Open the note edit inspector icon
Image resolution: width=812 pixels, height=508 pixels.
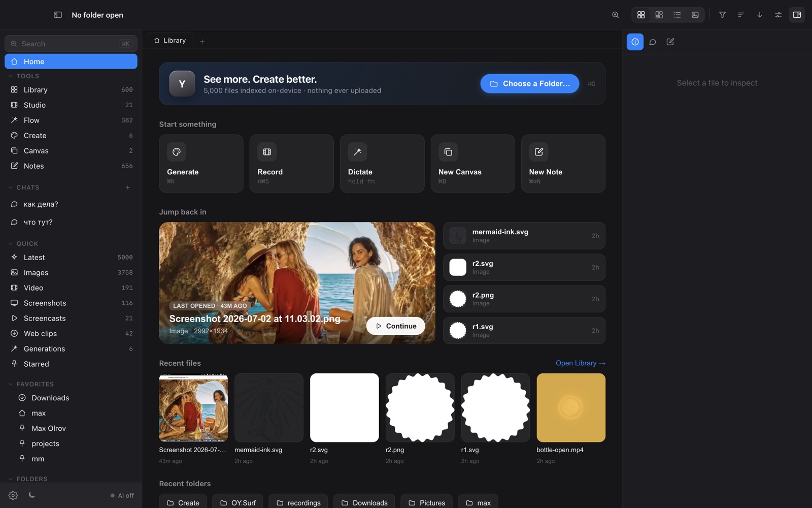click(670, 42)
